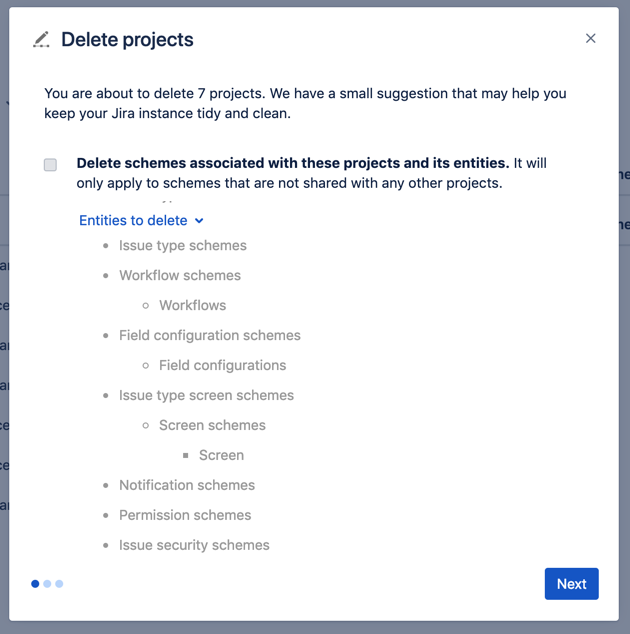Select Field configuration schemes entry
Viewport: 630px width, 634px height.
point(209,335)
